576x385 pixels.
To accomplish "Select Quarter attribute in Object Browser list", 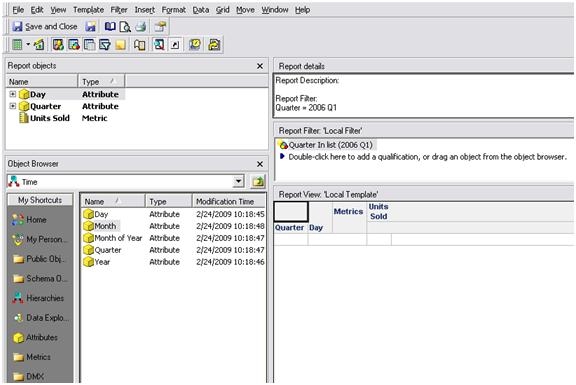I will pos(102,250).
